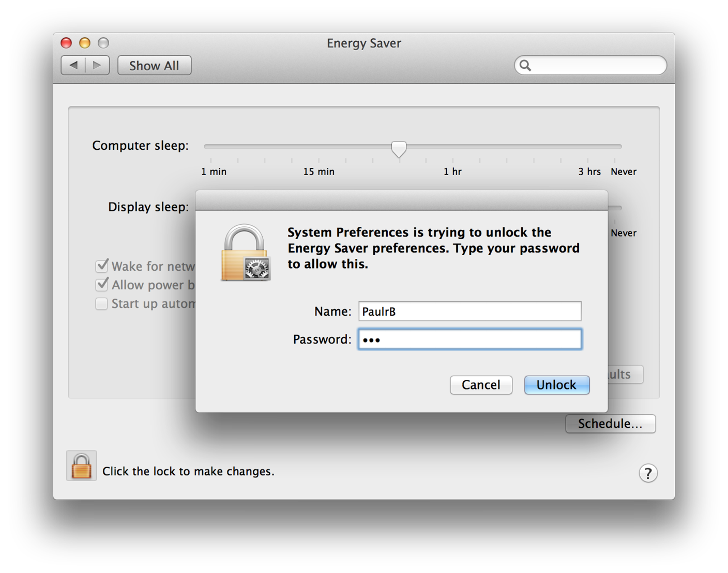
Task: Click the forward navigation arrow
Action: tap(97, 65)
